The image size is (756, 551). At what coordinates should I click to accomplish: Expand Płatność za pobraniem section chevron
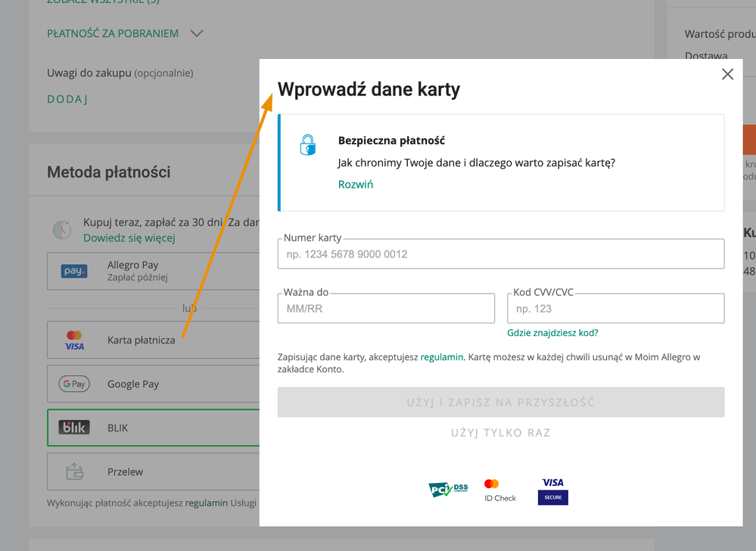[x=197, y=34]
